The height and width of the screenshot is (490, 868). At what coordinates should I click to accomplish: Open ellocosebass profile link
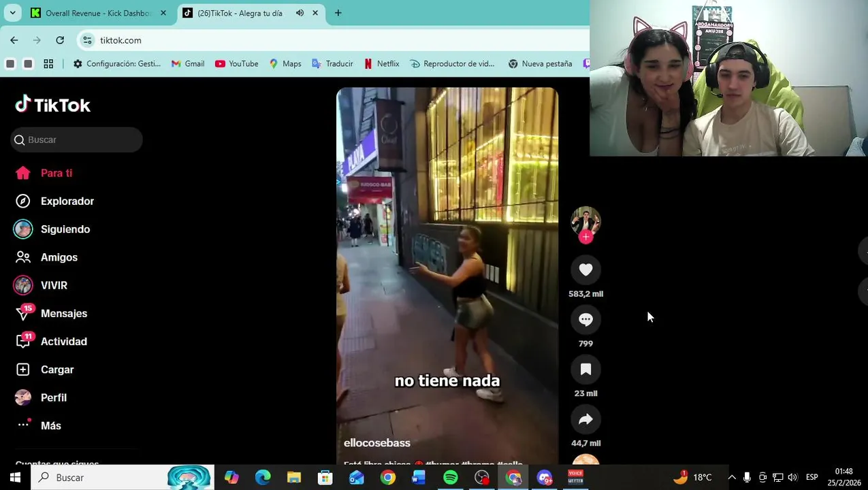click(377, 442)
